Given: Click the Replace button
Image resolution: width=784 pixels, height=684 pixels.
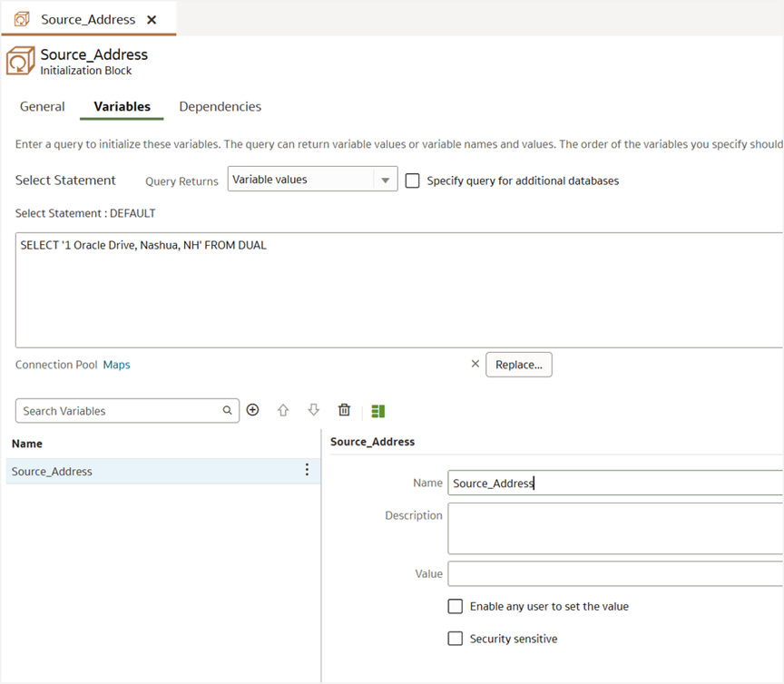Looking at the screenshot, I should pyautogui.click(x=518, y=364).
